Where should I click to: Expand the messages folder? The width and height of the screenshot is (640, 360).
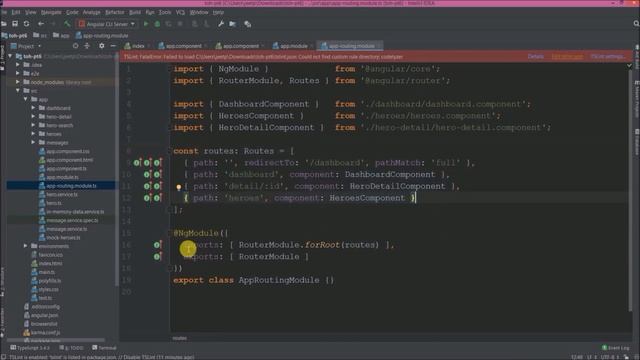tap(33, 142)
